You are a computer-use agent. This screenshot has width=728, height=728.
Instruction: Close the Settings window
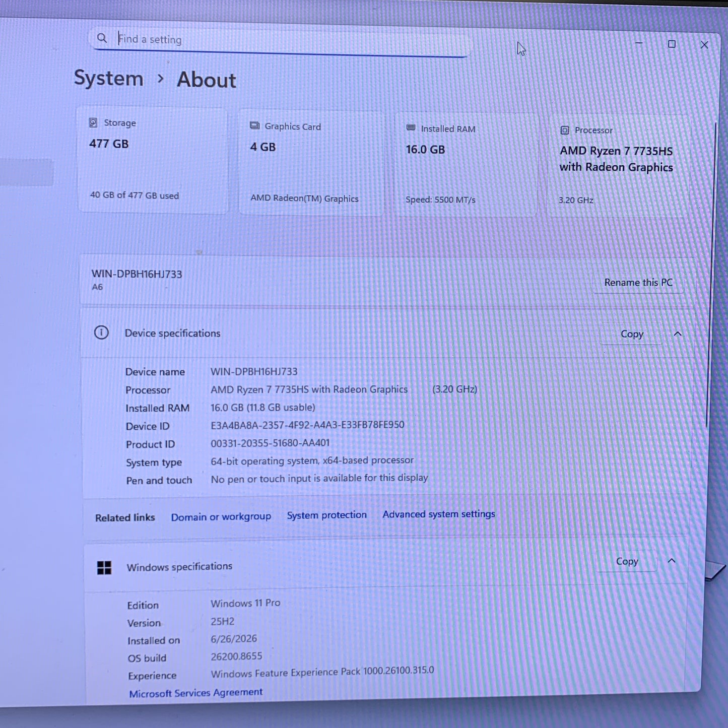[x=704, y=45]
